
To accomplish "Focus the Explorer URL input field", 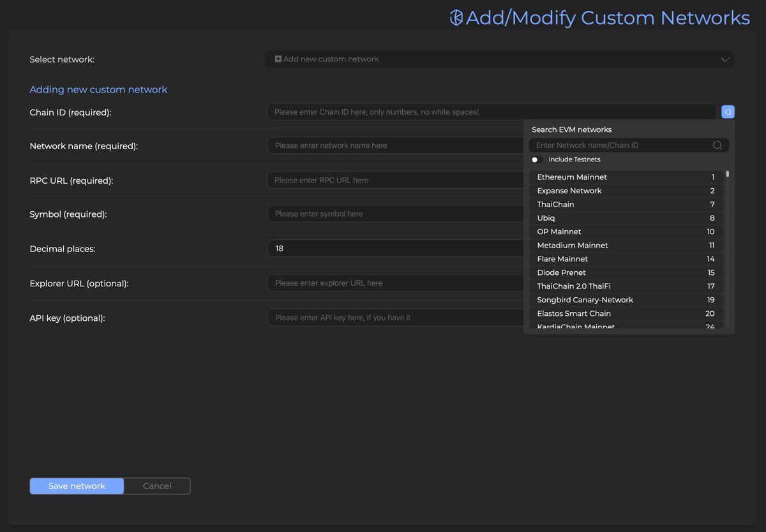I will [396, 283].
